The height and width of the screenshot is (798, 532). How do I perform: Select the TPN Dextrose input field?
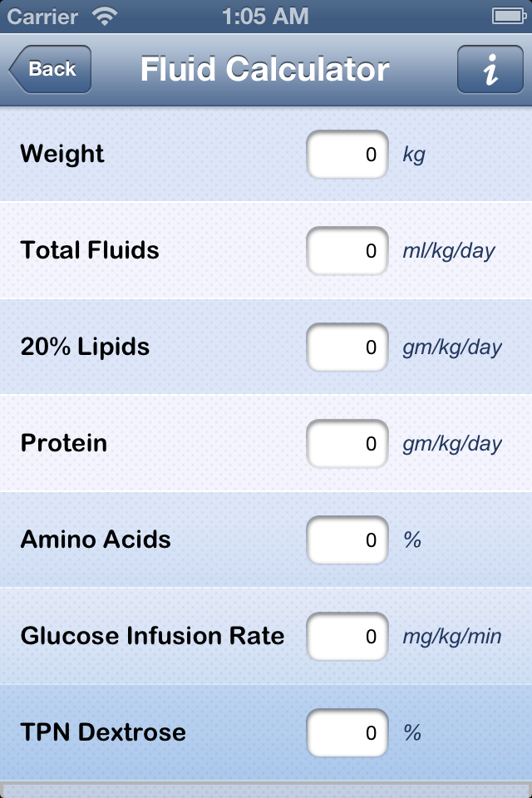point(347,732)
